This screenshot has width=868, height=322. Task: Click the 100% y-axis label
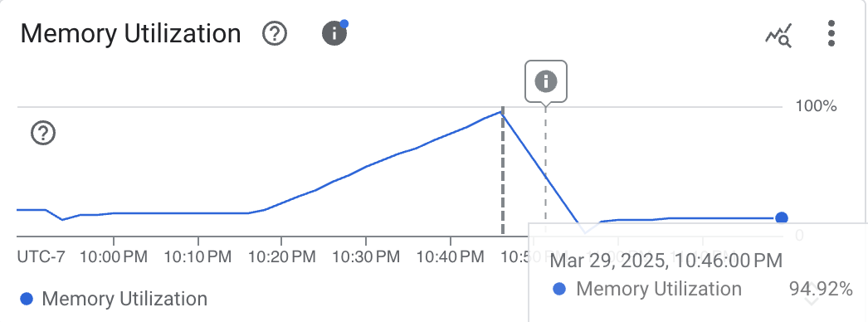(x=816, y=106)
